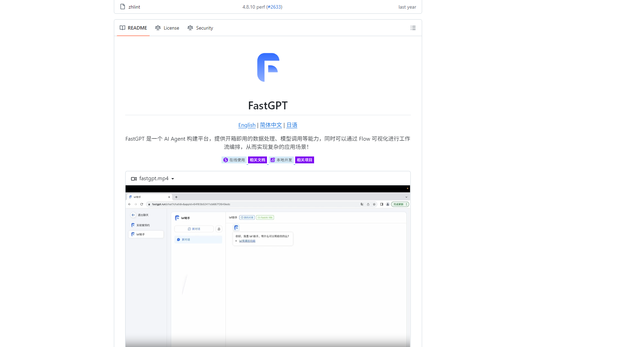
Task: Open the zhlint file
Action: 134,7
